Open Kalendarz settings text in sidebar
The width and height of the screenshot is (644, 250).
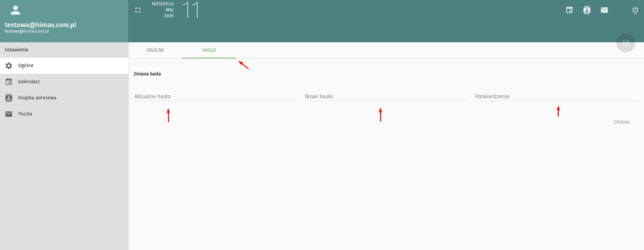pos(29,82)
